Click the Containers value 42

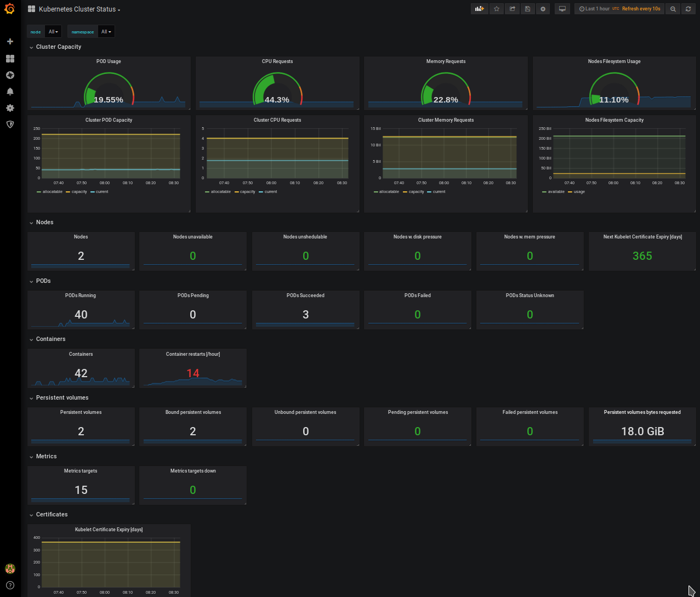point(81,373)
